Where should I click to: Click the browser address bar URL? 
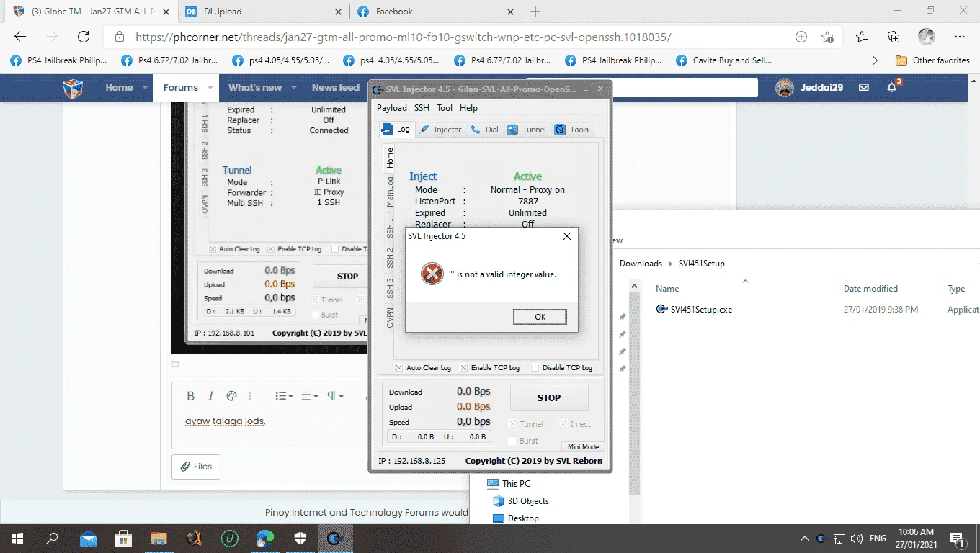404,37
